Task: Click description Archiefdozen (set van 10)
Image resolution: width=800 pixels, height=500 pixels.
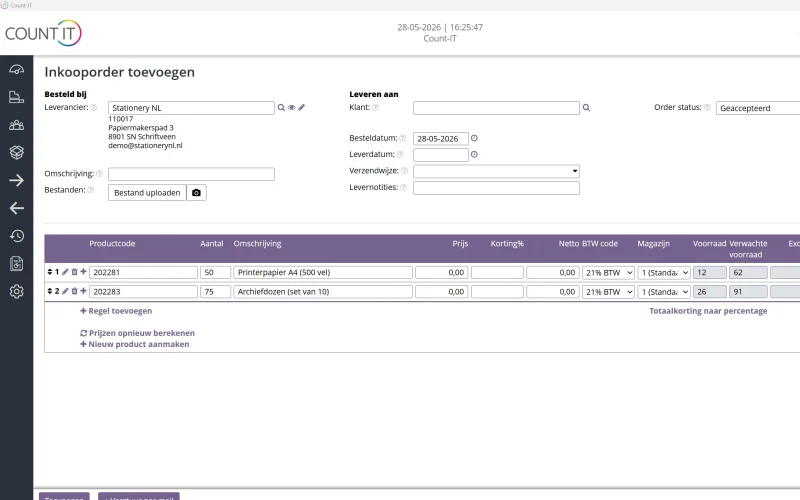Action: point(323,292)
